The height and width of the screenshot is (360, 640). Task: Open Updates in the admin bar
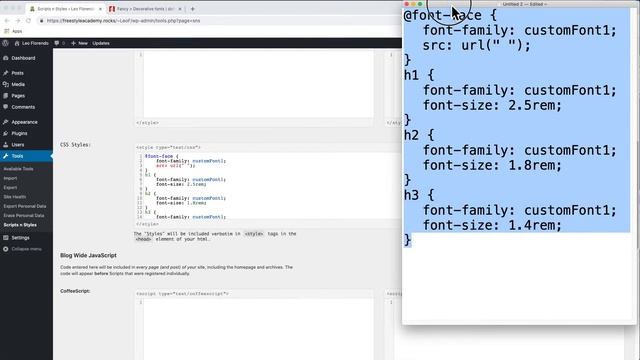click(x=101, y=43)
